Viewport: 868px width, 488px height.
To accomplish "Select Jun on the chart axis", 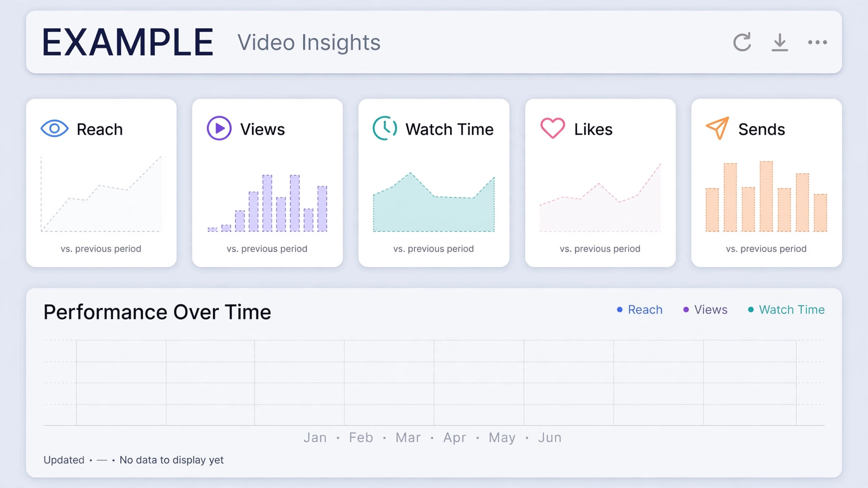I will click(x=550, y=437).
